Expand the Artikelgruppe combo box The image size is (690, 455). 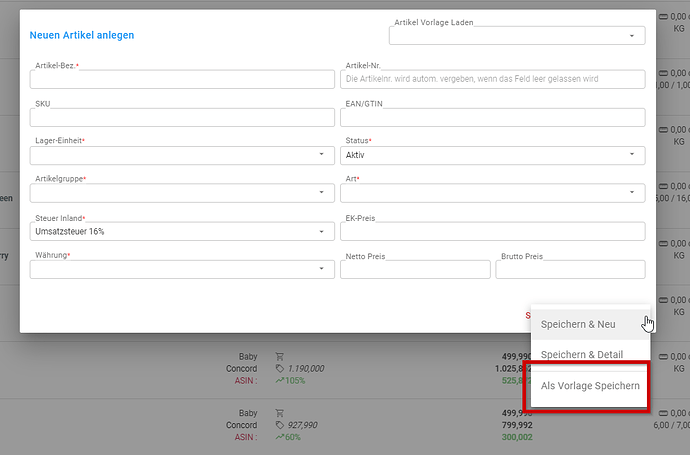click(182, 193)
